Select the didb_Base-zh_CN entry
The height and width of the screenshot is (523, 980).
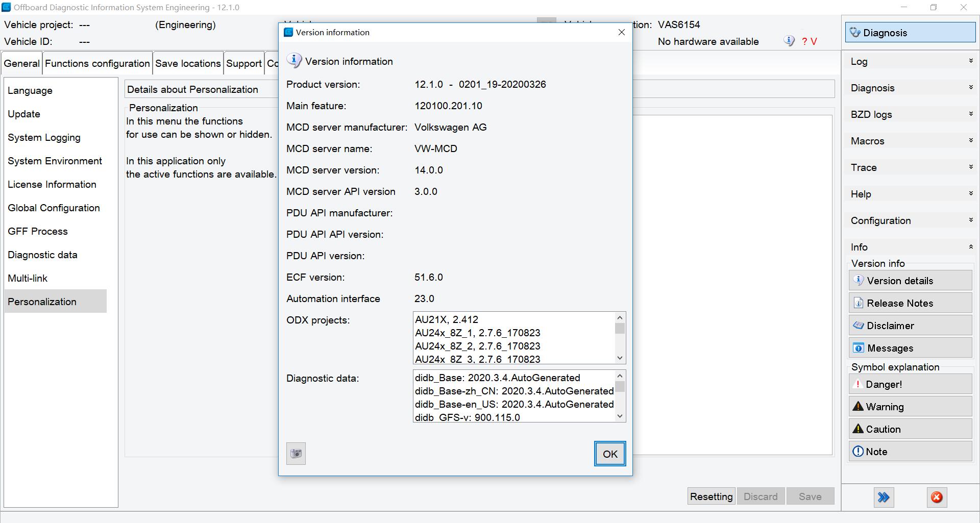tap(514, 391)
